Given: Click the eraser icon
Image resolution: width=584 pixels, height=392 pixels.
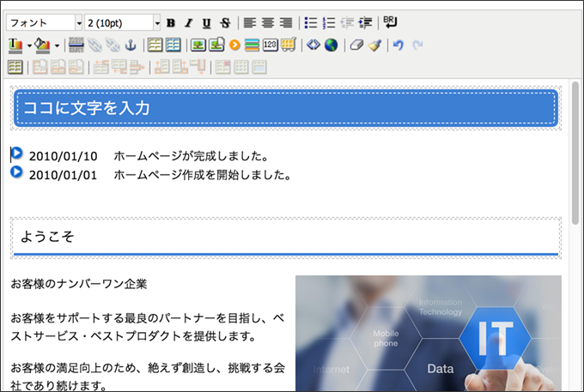Looking at the screenshot, I should click(x=356, y=45).
